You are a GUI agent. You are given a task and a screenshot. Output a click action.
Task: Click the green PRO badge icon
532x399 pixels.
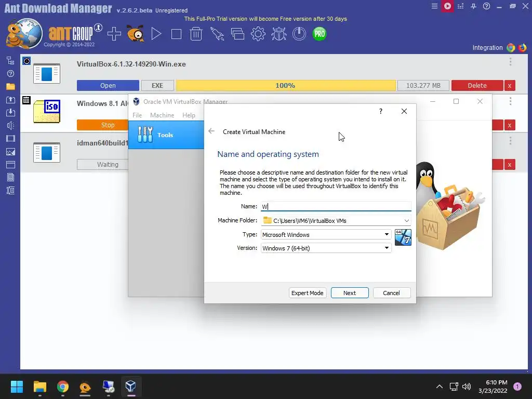pyautogui.click(x=320, y=34)
